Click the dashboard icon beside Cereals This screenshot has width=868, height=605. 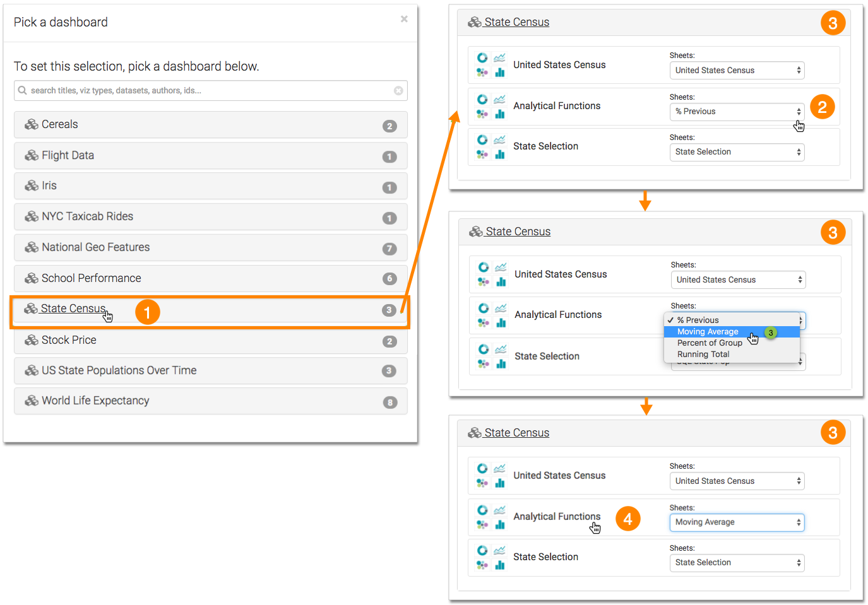click(x=31, y=125)
